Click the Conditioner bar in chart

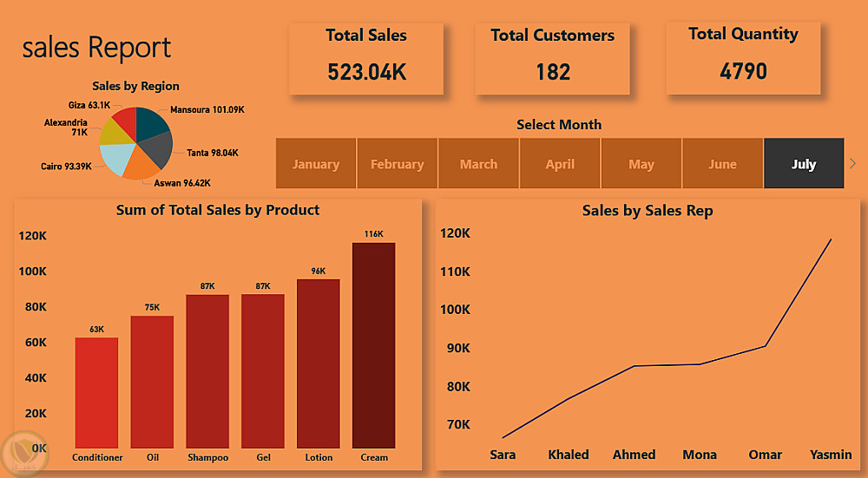[96, 393]
